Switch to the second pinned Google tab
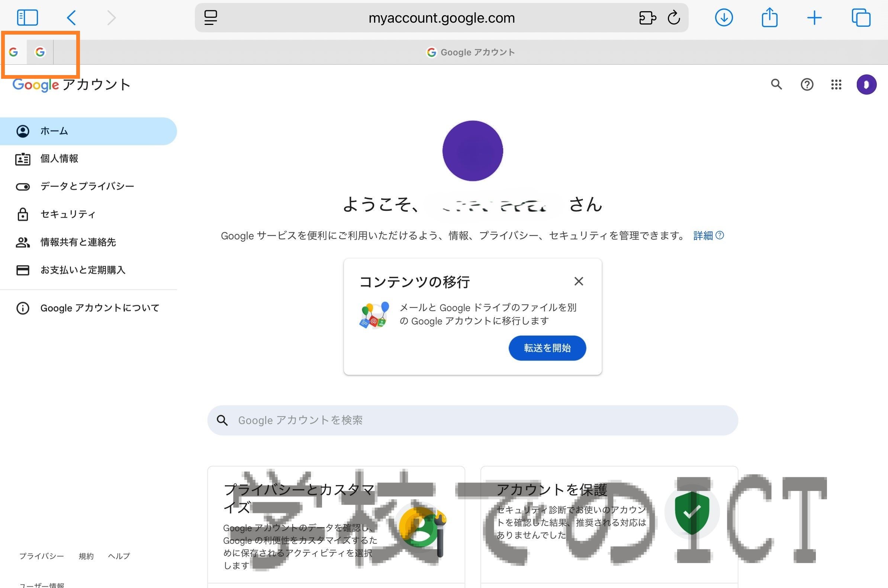The image size is (888, 588). coord(40,52)
